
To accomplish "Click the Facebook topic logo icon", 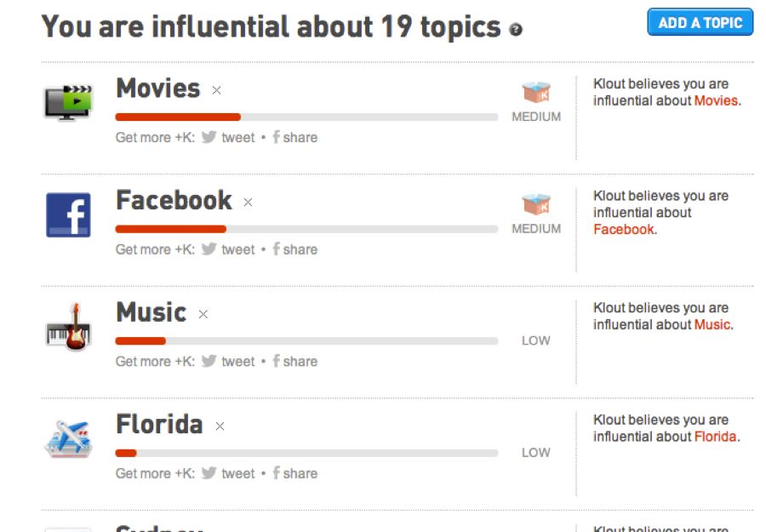I will [68, 215].
